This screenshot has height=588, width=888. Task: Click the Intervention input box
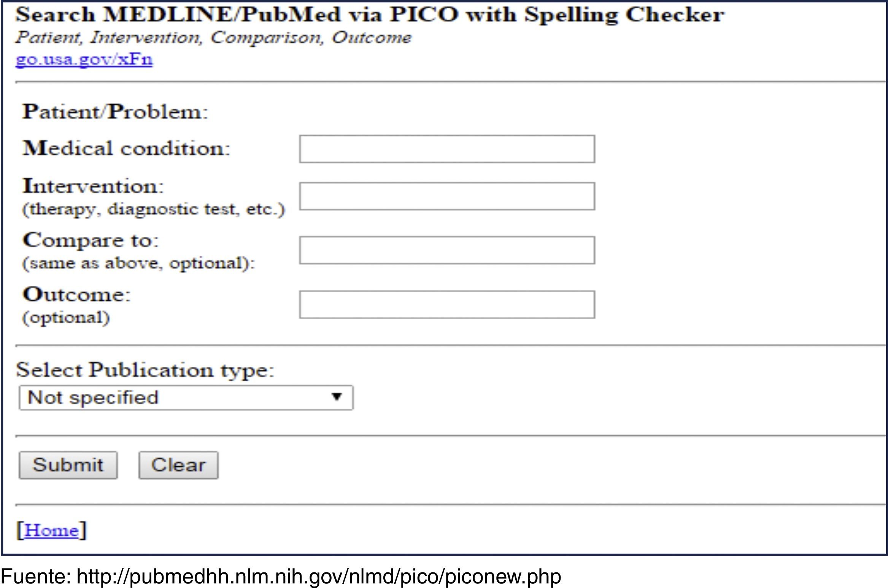447,196
